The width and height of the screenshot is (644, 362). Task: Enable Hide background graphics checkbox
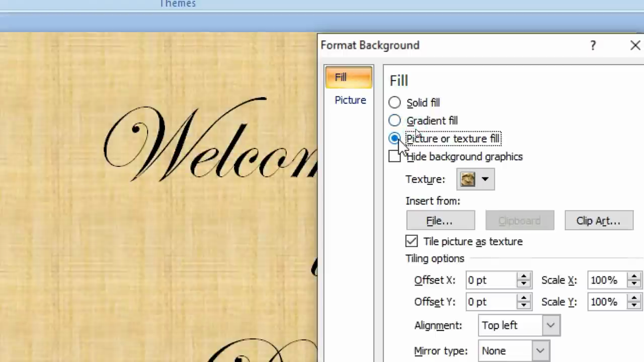point(394,156)
